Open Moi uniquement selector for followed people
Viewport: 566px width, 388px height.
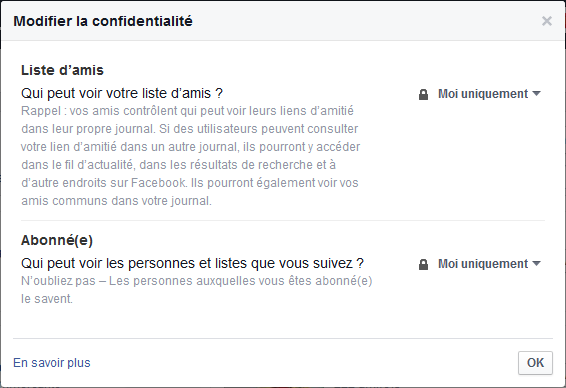pyautogui.click(x=479, y=264)
